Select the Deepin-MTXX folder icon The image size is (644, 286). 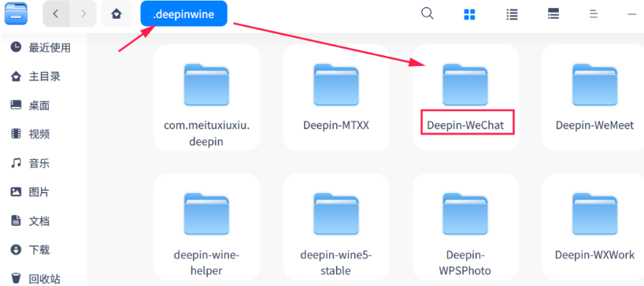click(336, 84)
